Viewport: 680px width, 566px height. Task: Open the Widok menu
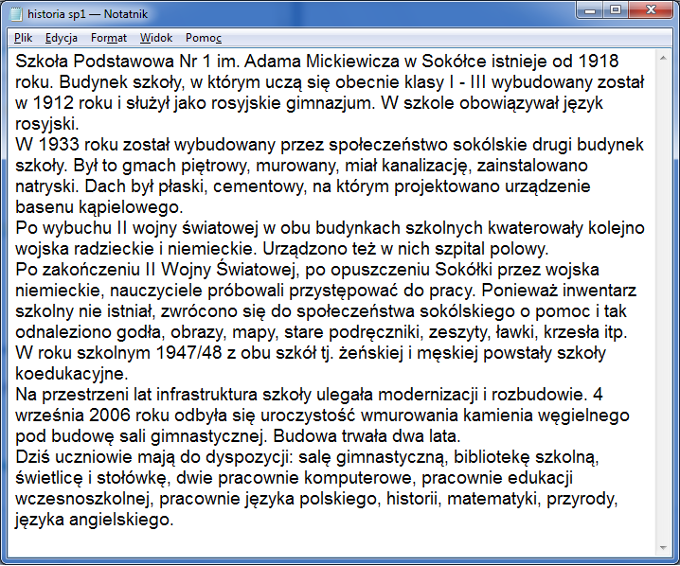(156, 38)
